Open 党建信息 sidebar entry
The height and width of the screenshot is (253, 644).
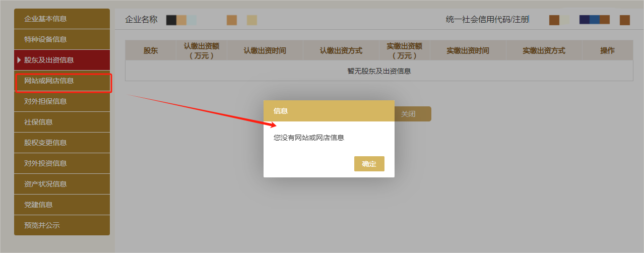click(62, 205)
